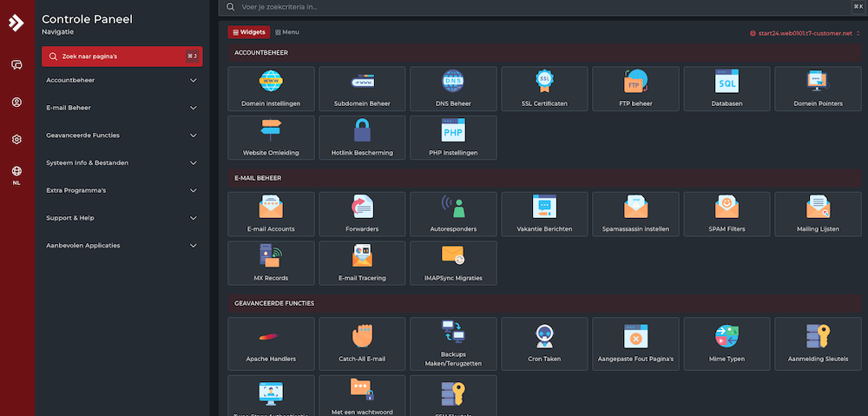Viewport: 868px width, 416px height.
Task: Open settings gear in left sidebar
Action: 16,139
